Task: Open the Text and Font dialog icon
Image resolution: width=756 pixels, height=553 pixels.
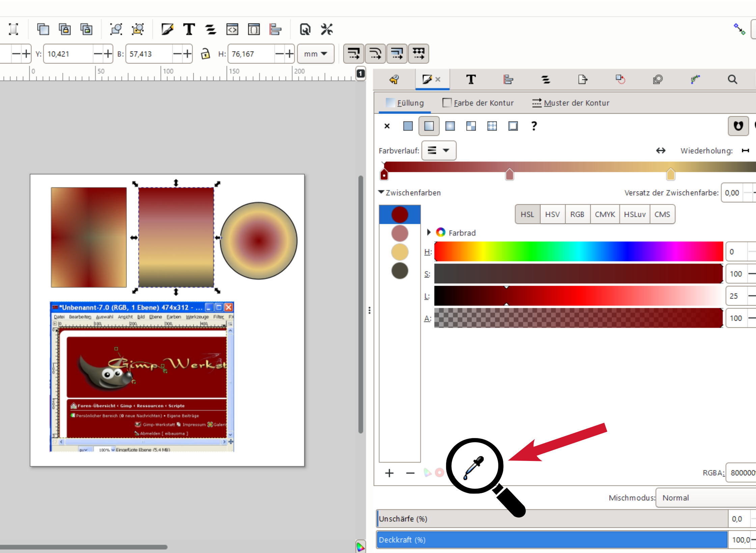Action: tap(189, 29)
